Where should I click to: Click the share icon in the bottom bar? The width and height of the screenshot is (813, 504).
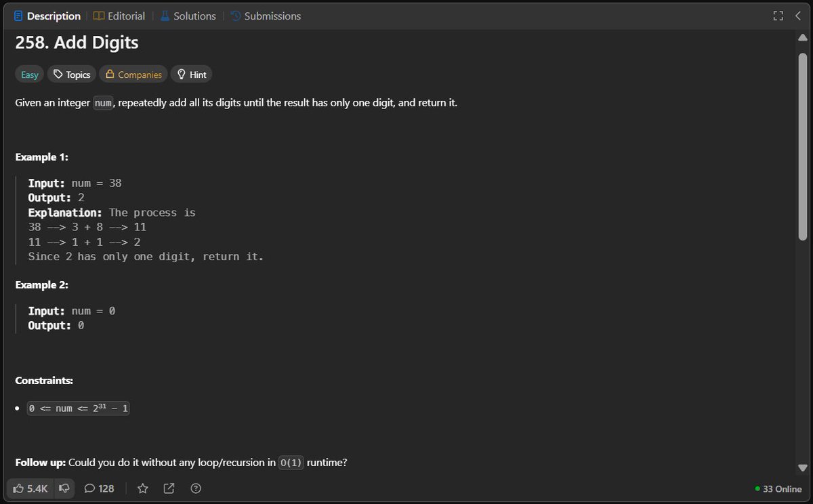pos(168,488)
